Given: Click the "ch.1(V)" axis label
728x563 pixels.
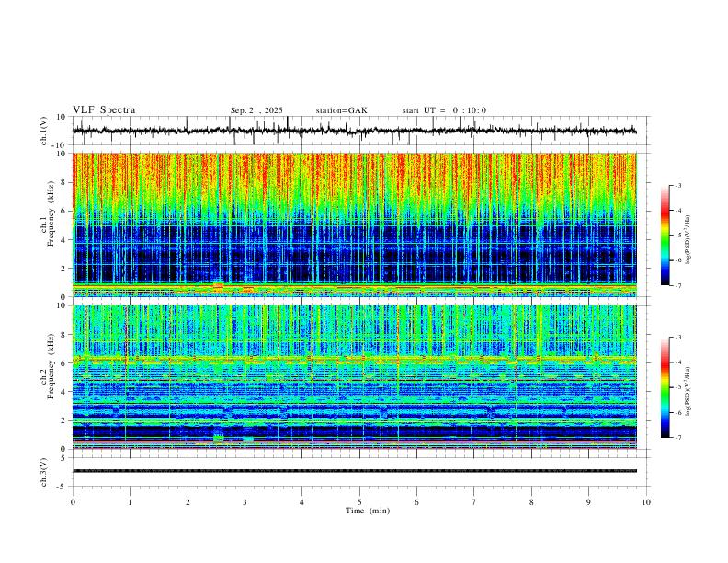Looking at the screenshot, I should tap(44, 131).
